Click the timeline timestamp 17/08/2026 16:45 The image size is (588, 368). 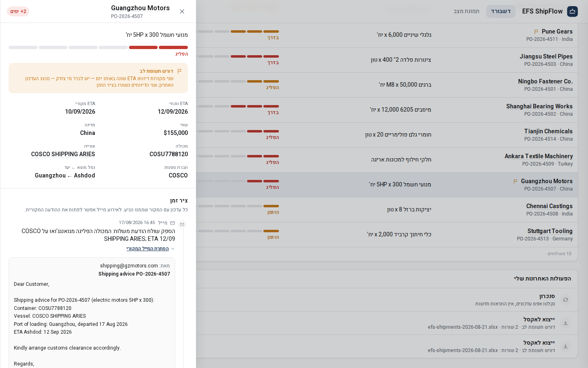pyautogui.click(x=137, y=223)
